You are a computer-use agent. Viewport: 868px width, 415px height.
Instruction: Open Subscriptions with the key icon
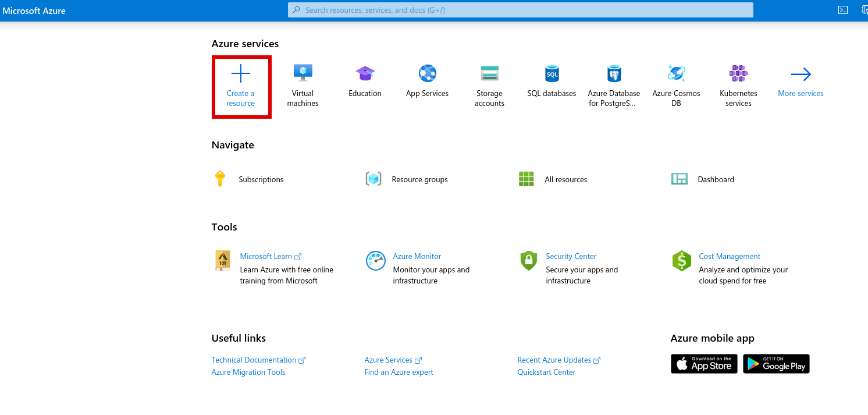[248, 179]
